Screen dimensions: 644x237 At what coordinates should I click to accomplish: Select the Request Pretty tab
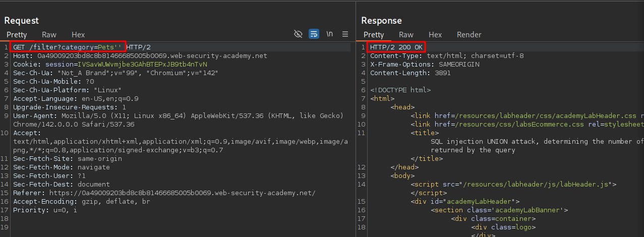click(x=17, y=35)
